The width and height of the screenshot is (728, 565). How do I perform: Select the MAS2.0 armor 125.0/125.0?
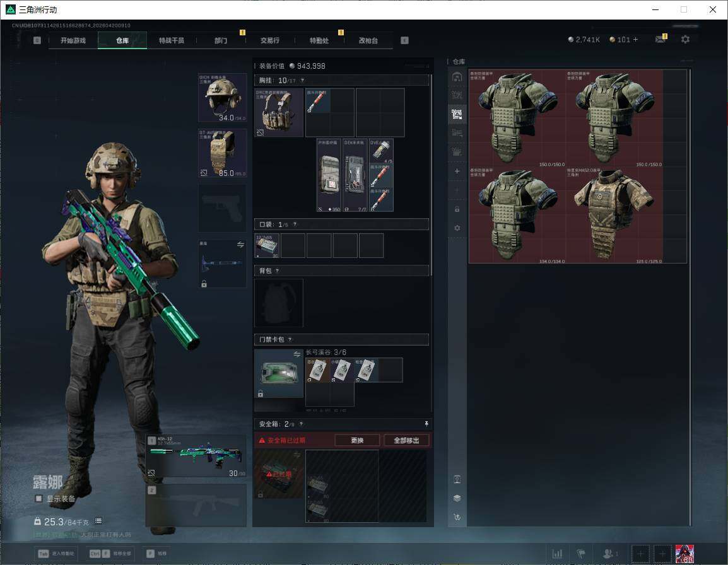tap(614, 215)
